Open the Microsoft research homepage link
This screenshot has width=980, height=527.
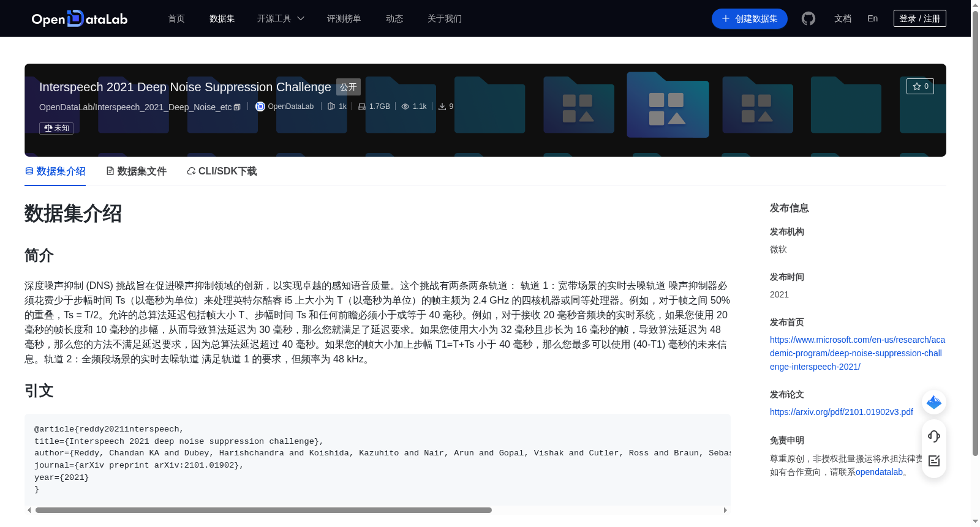click(x=858, y=353)
